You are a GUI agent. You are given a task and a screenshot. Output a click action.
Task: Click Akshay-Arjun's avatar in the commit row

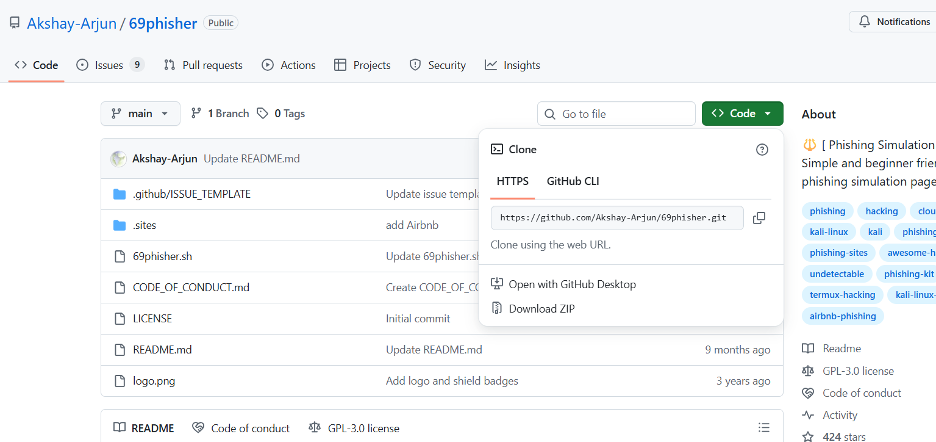[118, 158]
